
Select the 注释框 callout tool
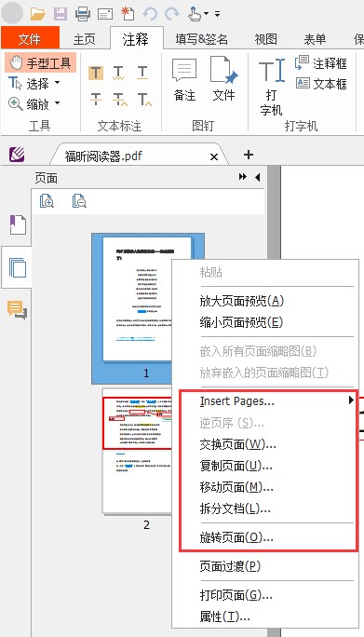(321, 63)
